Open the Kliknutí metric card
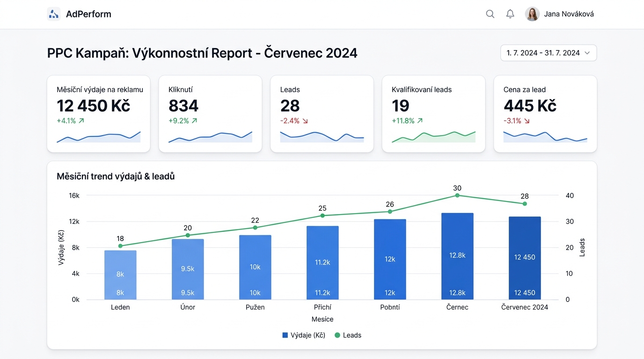 [x=210, y=114]
